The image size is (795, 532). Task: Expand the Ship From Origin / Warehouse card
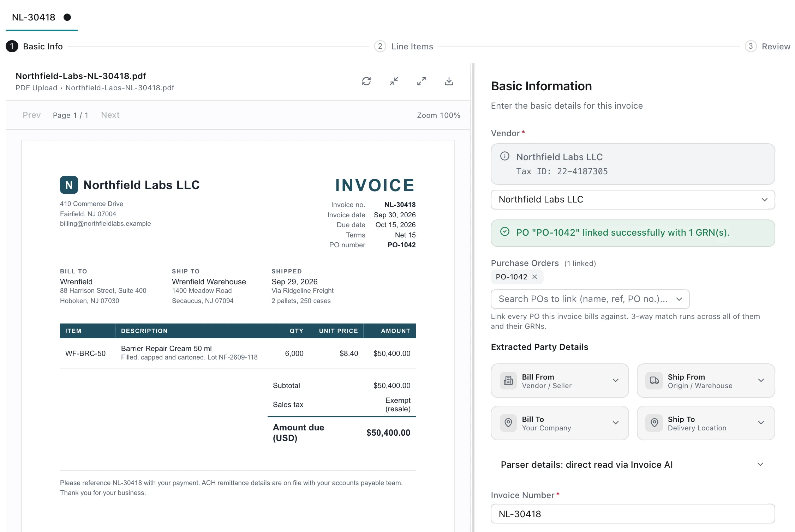(x=706, y=381)
